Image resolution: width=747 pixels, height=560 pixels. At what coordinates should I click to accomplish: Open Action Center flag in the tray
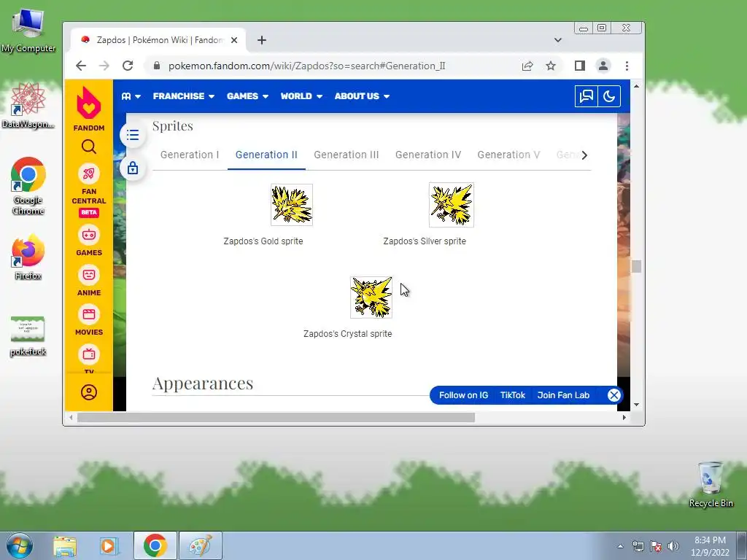(x=656, y=546)
